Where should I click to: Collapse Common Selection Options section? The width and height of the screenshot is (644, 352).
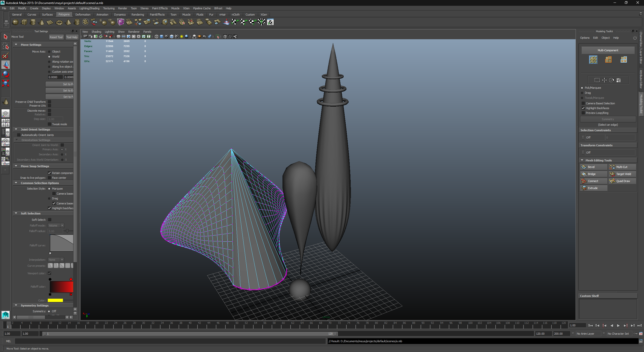point(16,183)
